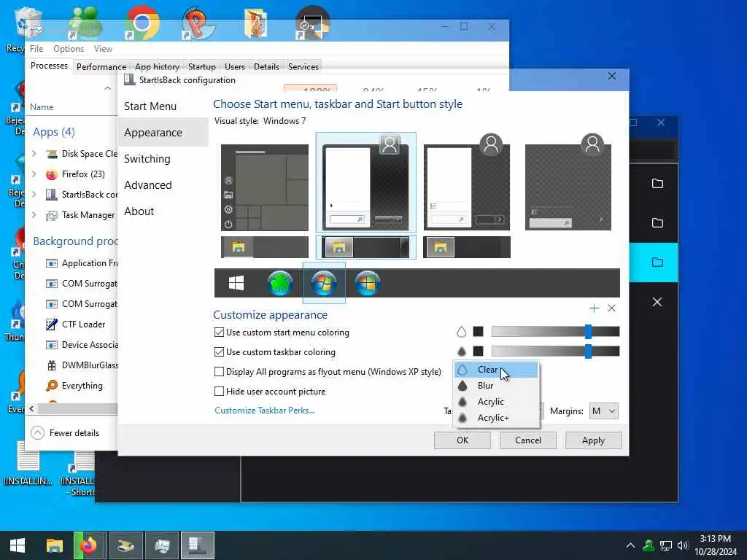This screenshot has height=560, width=747.
Task: Click highlighted cyan folder icon in dark window
Action: coord(657,262)
